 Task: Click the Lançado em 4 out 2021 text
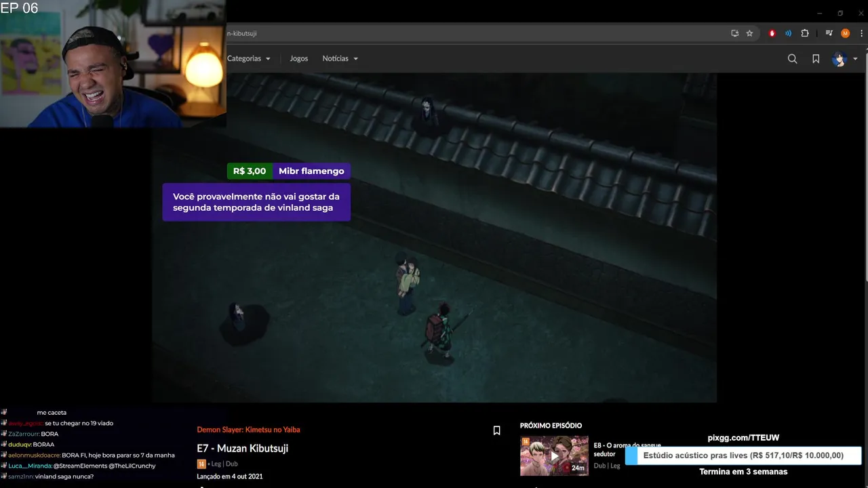[x=230, y=476]
